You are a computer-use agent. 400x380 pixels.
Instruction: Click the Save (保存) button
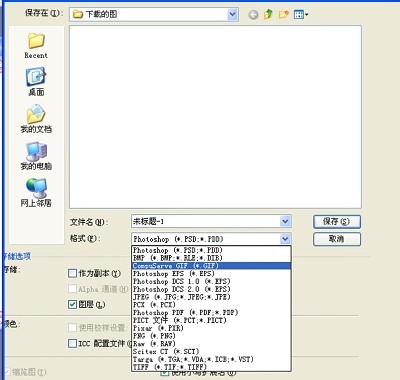(x=337, y=222)
